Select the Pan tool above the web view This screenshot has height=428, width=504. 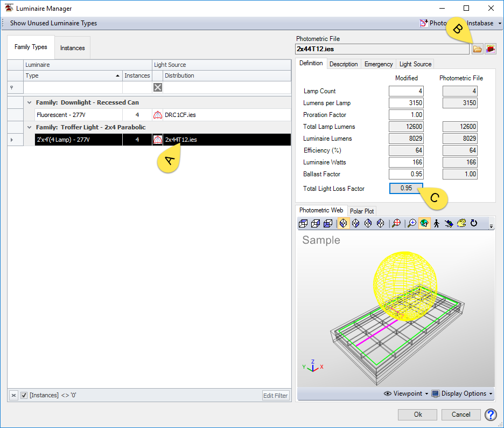[x=461, y=223]
